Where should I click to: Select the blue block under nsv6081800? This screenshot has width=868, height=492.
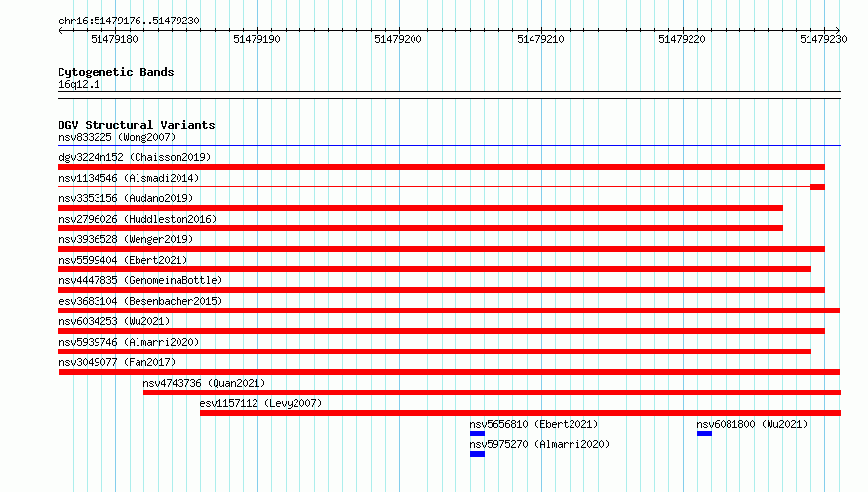[x=704, y=433]
